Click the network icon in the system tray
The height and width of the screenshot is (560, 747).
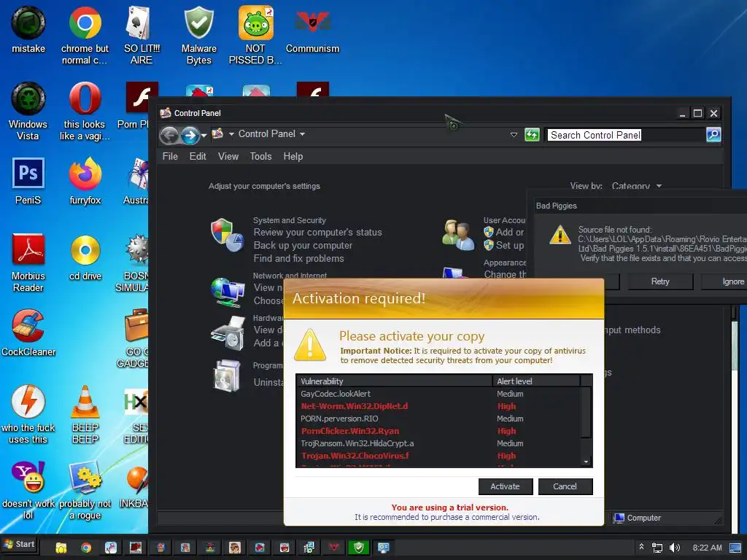657,548
